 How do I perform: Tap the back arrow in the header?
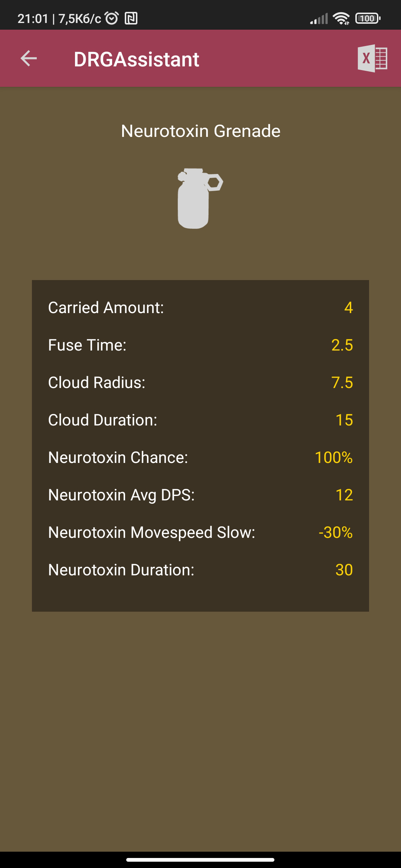[x=29, y=59]
